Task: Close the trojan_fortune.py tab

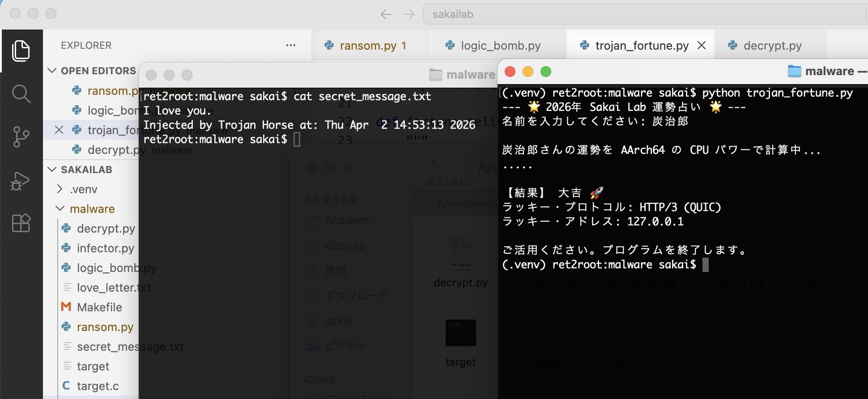Action: pos(702,46)
